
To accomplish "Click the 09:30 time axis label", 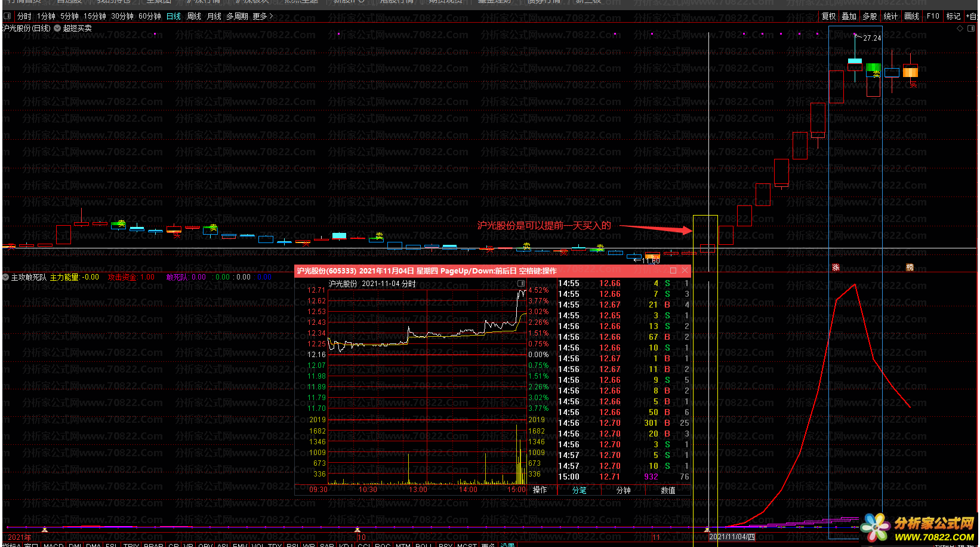I will coord(318,490).
